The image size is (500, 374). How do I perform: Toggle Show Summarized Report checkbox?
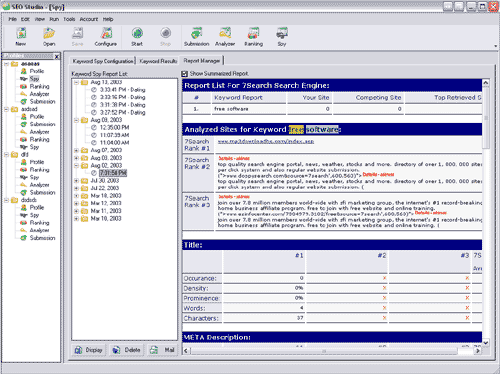pyautogui.click(x=184, y=74)
